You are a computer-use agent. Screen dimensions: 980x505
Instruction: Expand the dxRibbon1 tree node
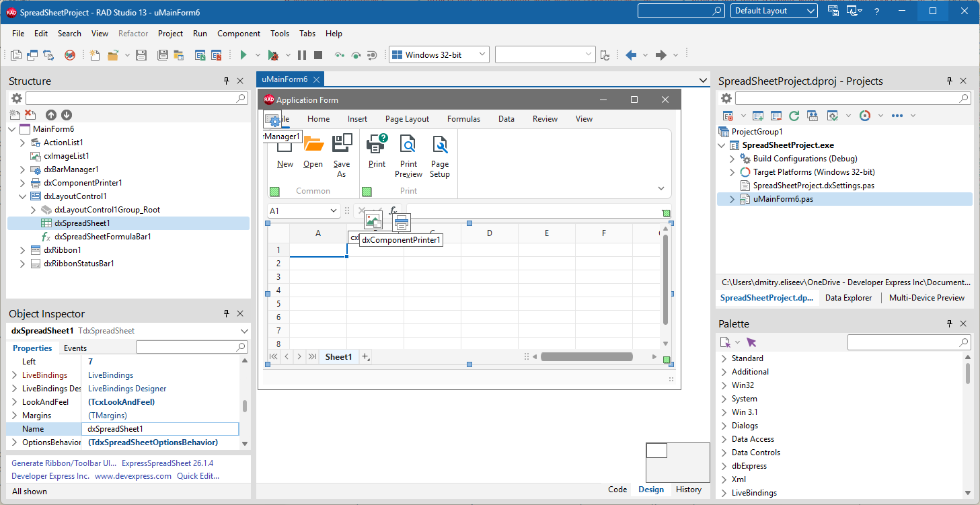click(x=23, y=250)
